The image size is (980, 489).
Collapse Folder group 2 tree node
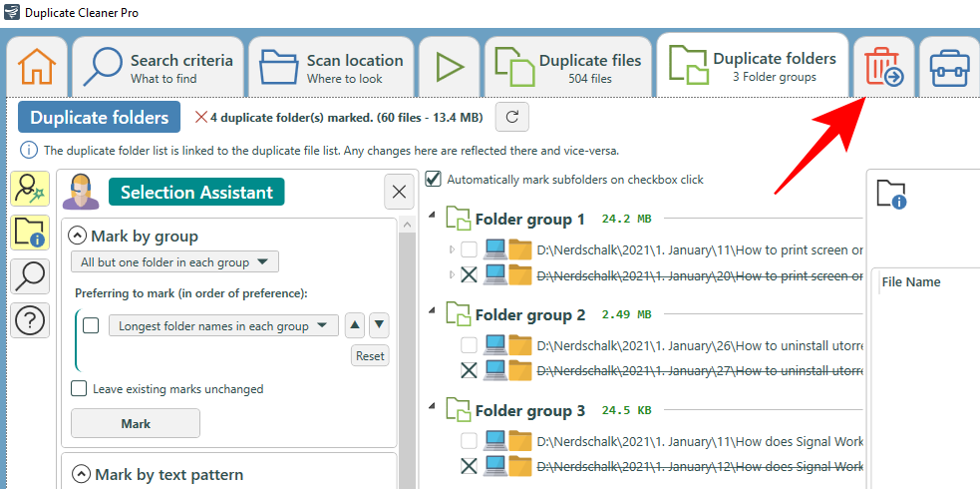[432, 314]
